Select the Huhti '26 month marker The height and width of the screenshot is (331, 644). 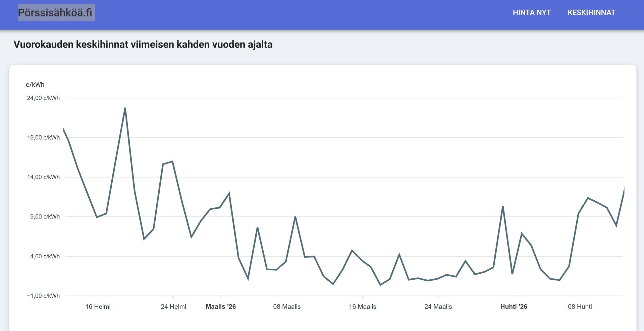(514, 307)
